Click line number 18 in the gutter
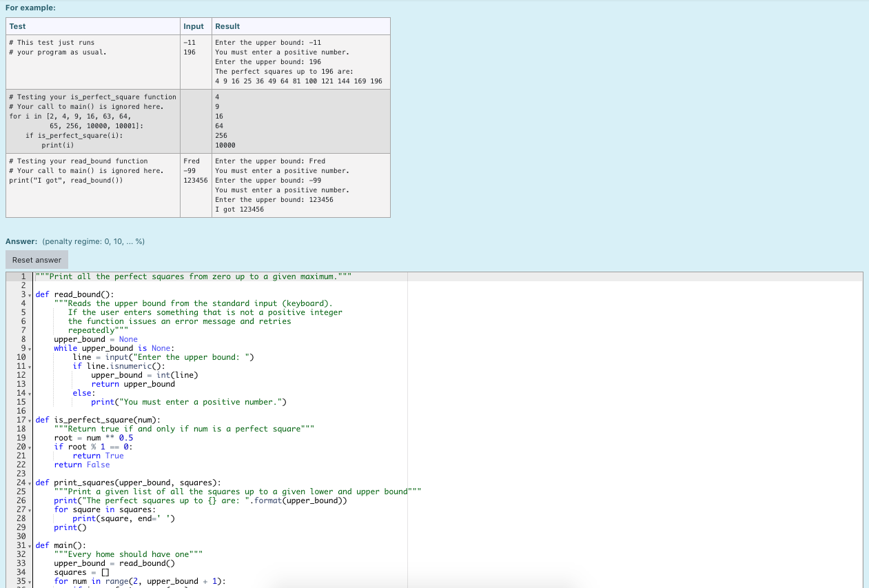 point(21,429)
